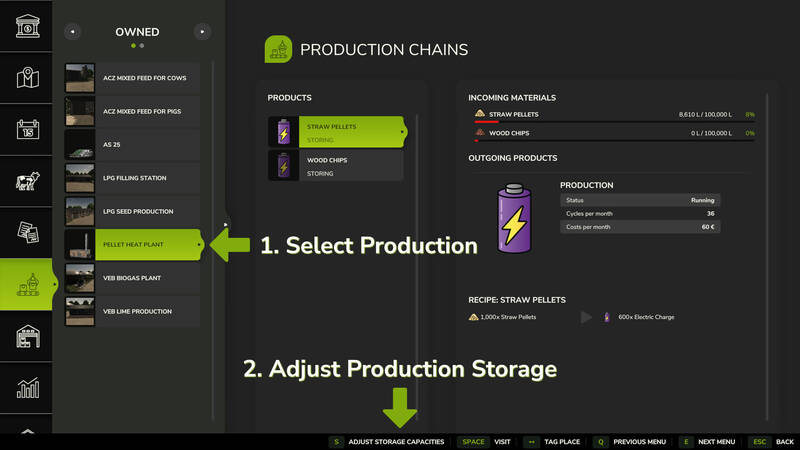Go to next category with right Owned arrow
Image resolution: width=800 pixels, height=450 pixels.
(201, 32)
